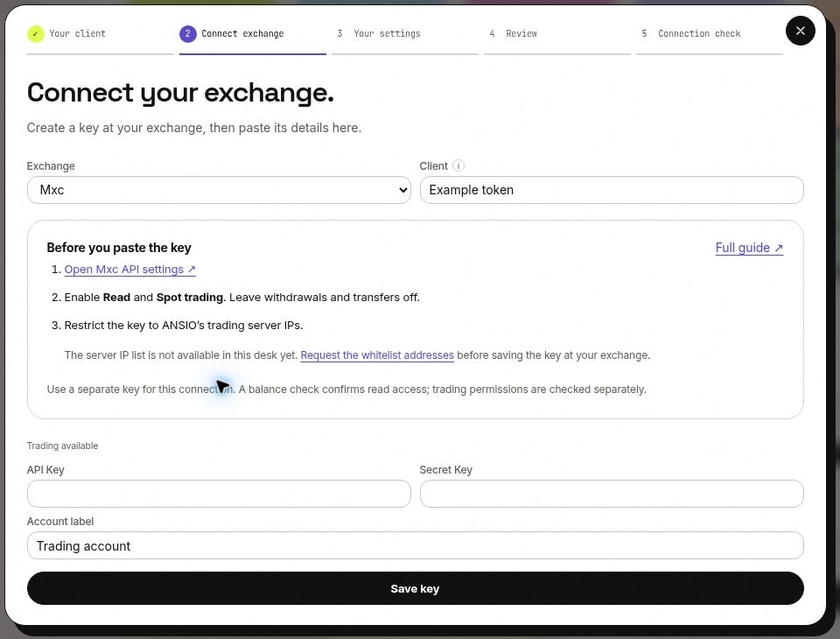Screen dimensions: 840x639
Task: Click the 'Connect your exchange.' heading
Action: 180,93
